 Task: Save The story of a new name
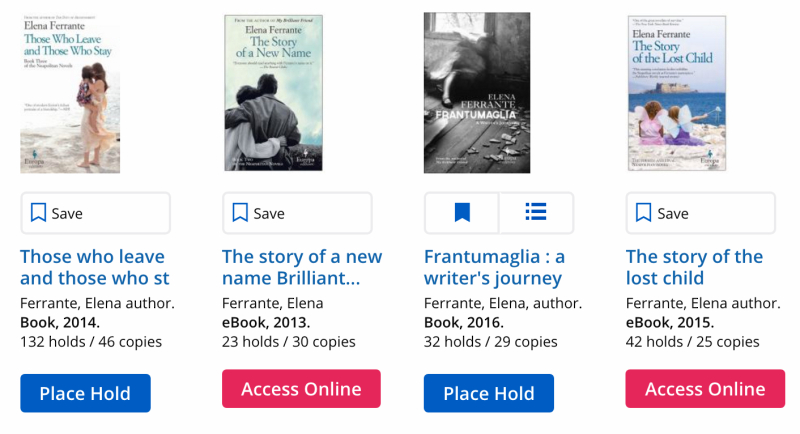(x=297, y=213)
